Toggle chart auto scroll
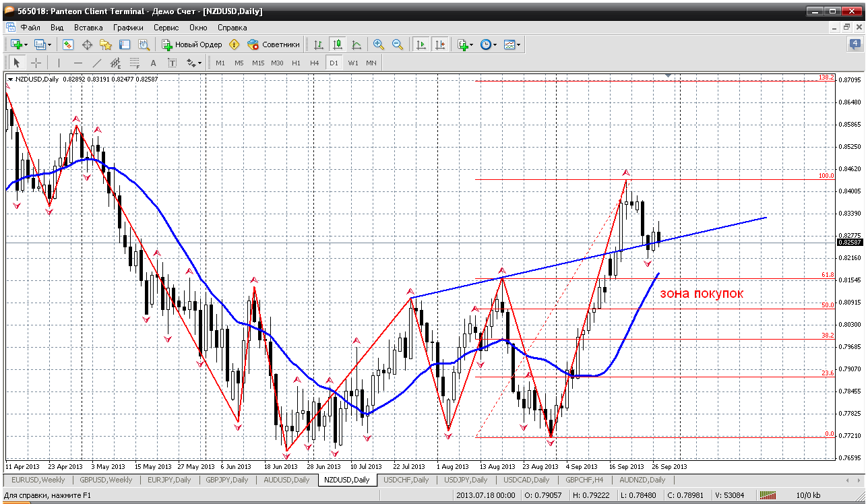The width and height of the screenshot is (868, 504). pos(421,44)
